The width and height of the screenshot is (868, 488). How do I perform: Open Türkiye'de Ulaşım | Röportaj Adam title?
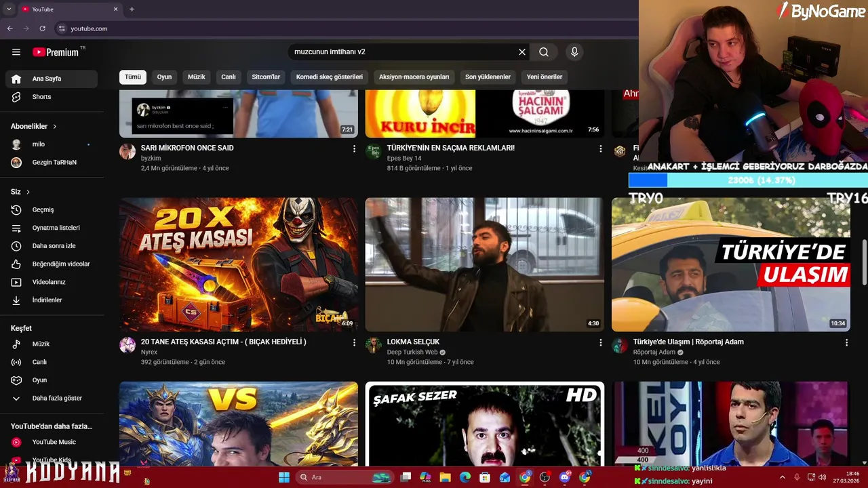(688, 342)
